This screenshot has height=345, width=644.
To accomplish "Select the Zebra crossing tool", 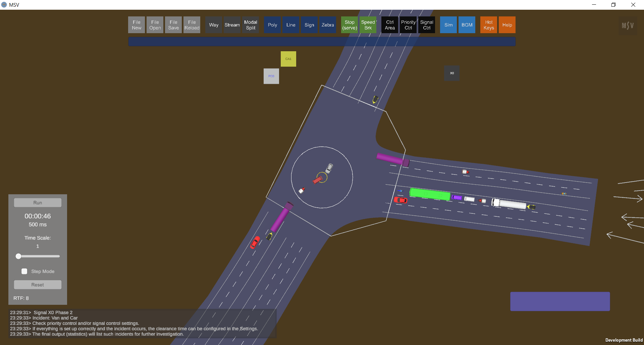I will pos(328,25).
